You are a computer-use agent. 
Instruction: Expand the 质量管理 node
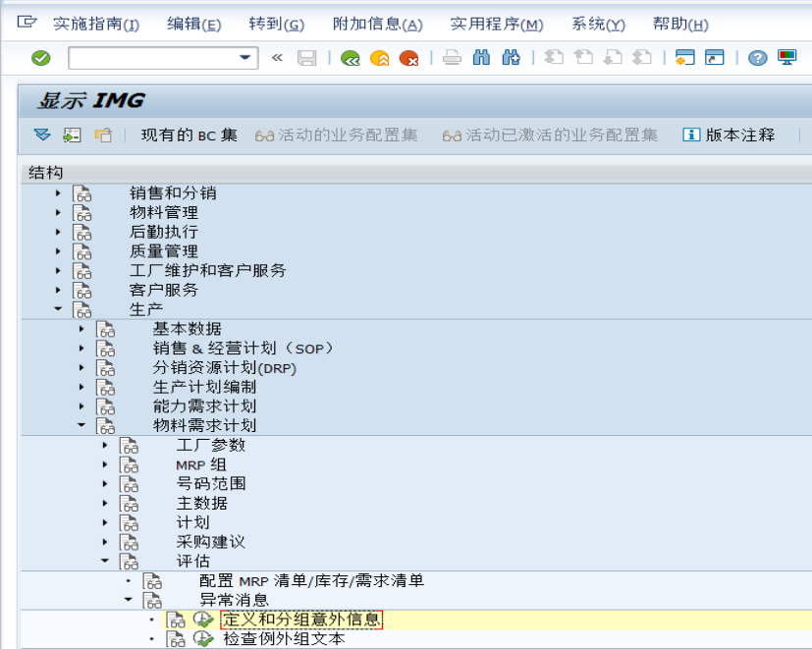point(58,251)
